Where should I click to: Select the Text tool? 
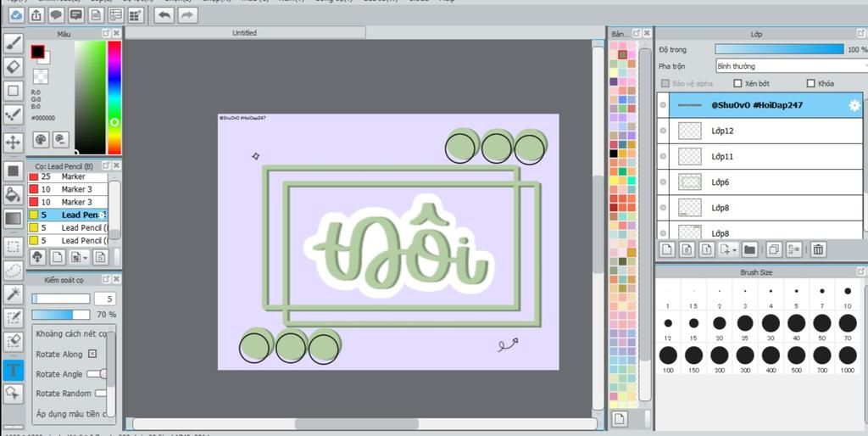(14, 370)
